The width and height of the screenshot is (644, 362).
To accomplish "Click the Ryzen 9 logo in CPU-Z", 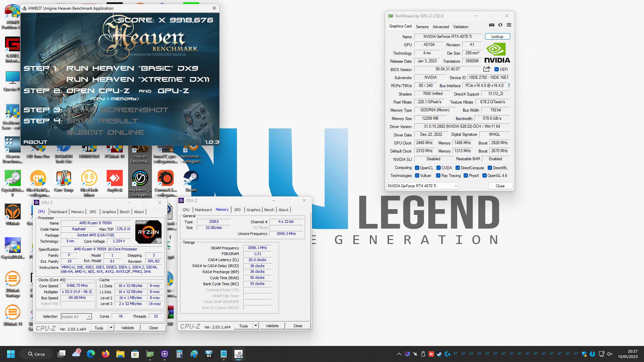I will [x=148, y=232].
